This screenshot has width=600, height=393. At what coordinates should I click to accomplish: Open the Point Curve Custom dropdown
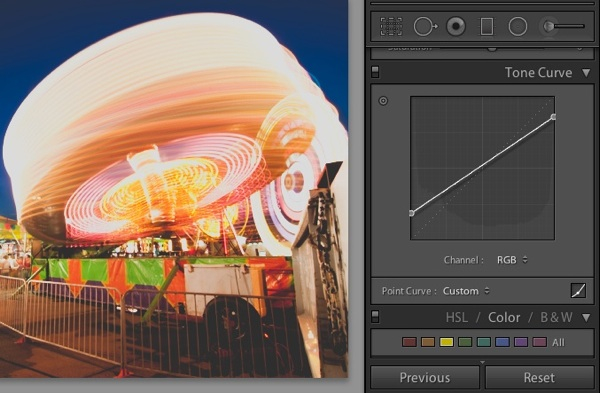pos(466,291)
